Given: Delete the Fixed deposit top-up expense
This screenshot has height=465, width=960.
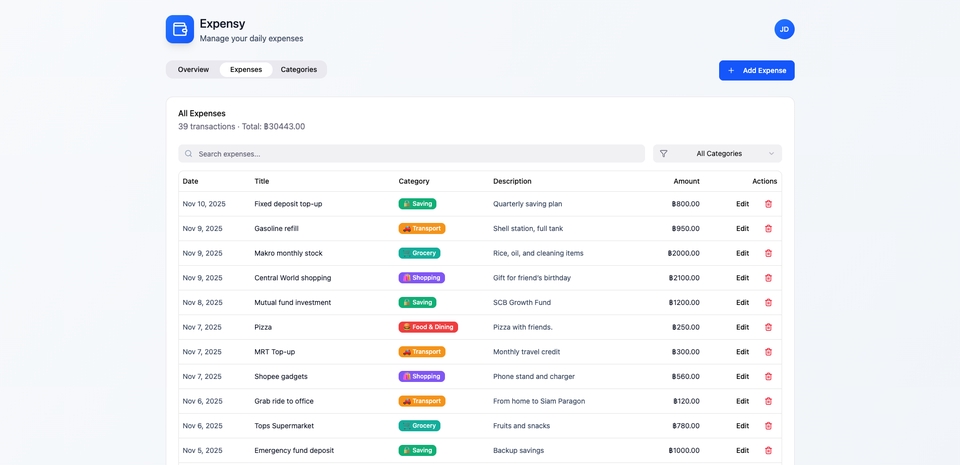Looking at the screenshot, I should pos(768,204).
